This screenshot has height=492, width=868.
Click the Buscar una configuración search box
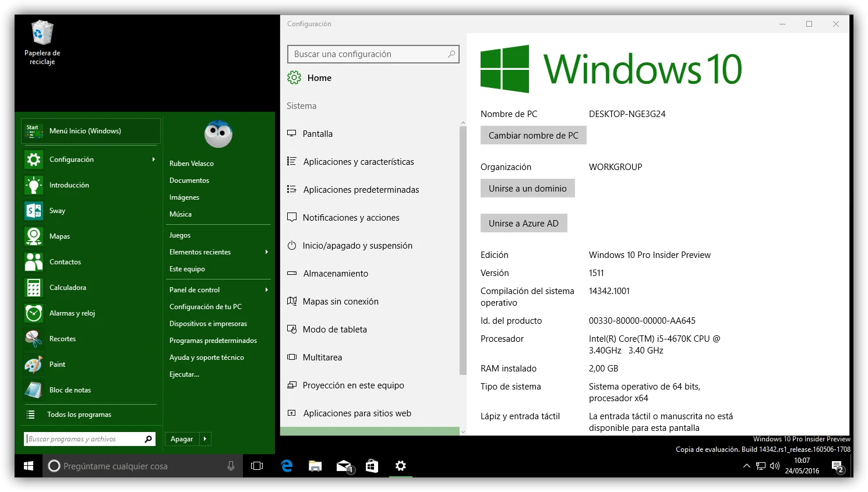pos(373,54)
